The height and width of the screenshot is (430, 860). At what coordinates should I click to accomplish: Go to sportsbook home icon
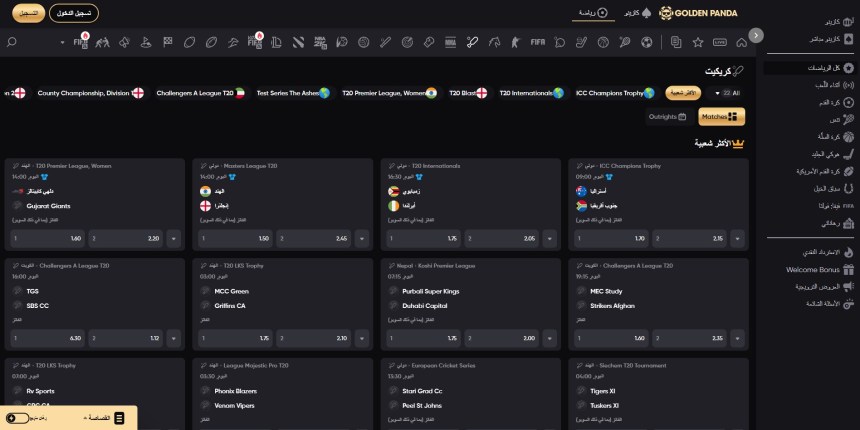[742, 42]
